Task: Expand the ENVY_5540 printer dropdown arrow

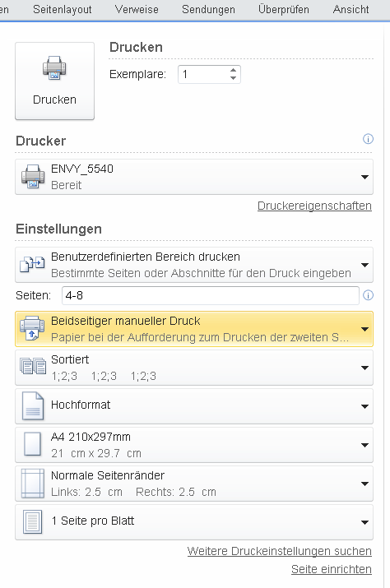Action: pyautogui.click(x=364, y=177)
